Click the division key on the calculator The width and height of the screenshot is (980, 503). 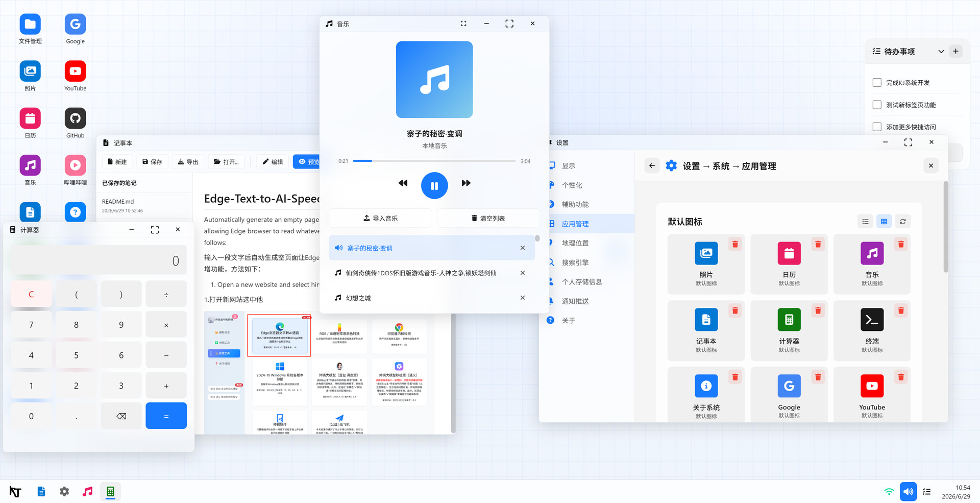(166, 294)
